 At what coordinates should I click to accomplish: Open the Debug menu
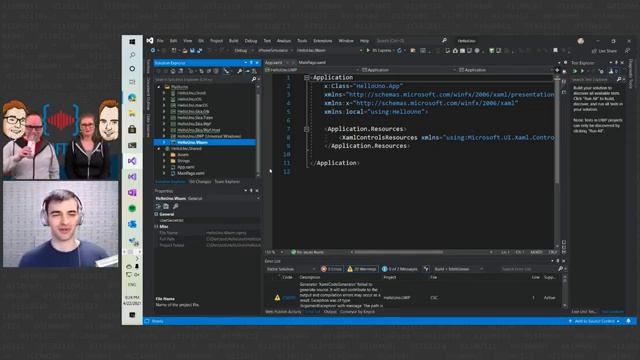coord(251,41)
